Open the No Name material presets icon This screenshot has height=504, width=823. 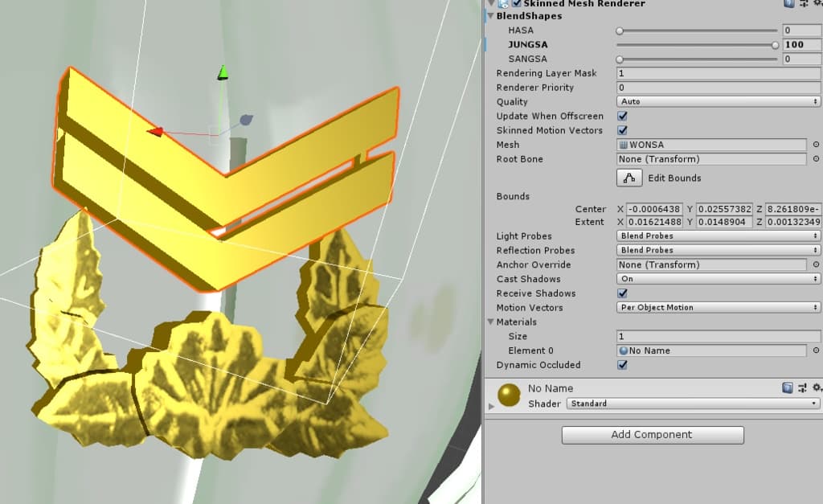coord(802,388)
